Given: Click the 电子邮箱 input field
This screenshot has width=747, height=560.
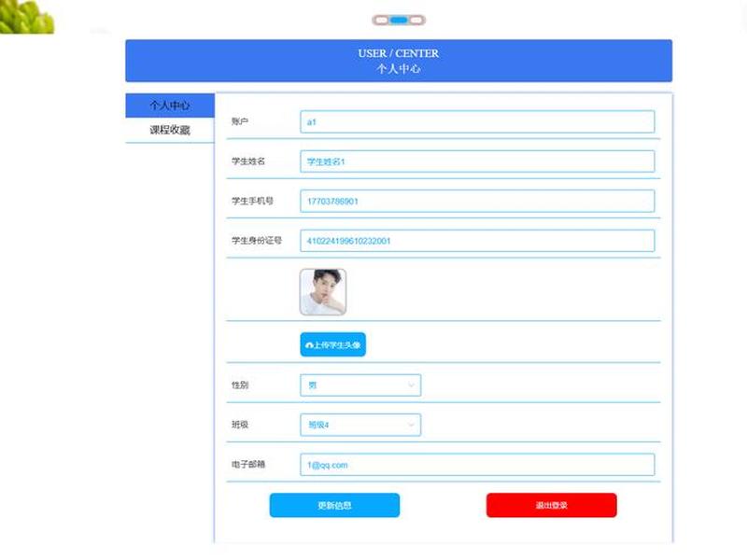Looking at the screenshot, I should click(x=477, y=465).
